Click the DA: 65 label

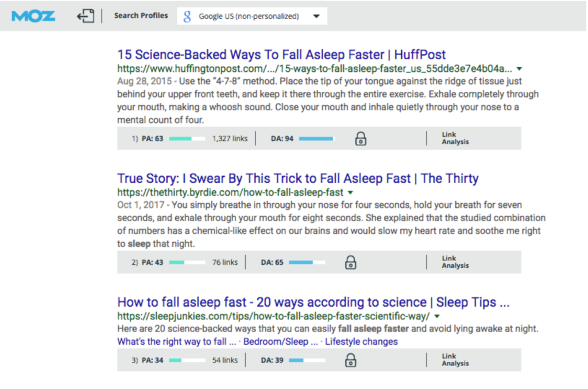pyautogui.click(x=272, y=262)
